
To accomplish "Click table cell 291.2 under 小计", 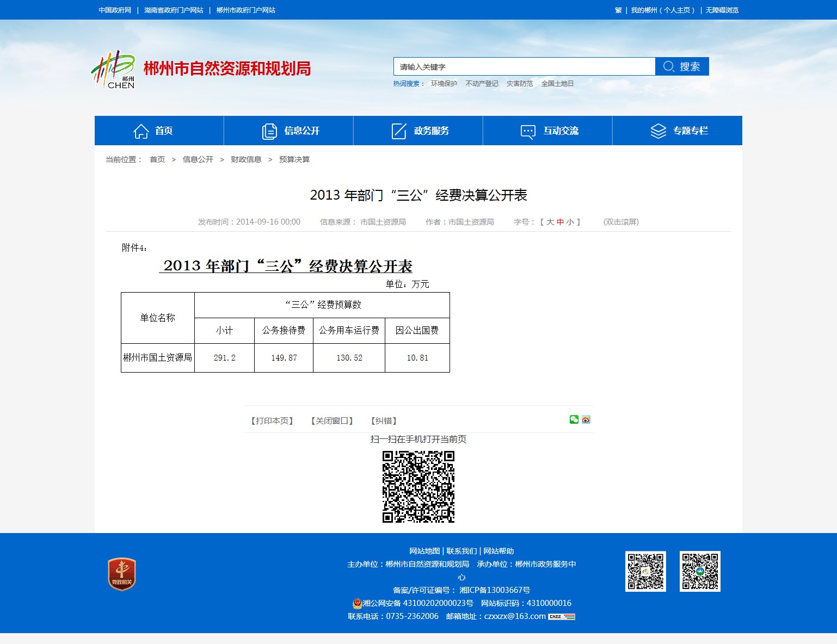I will [224, 358].
